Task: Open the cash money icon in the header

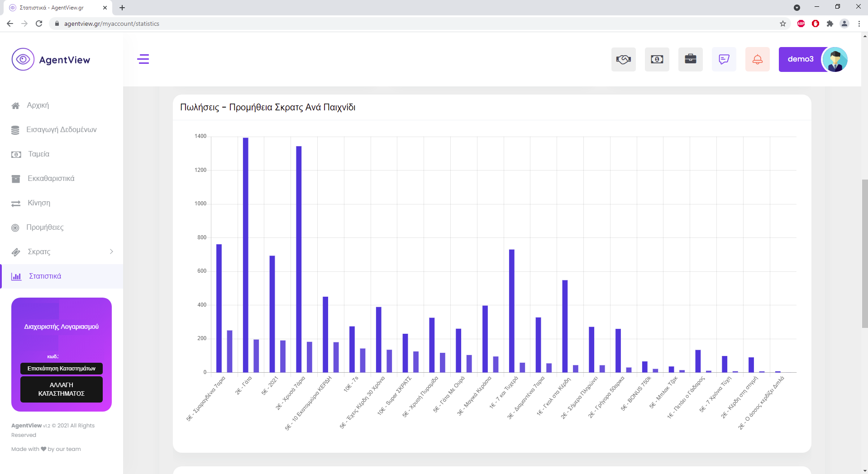Action: pos(657,59)
